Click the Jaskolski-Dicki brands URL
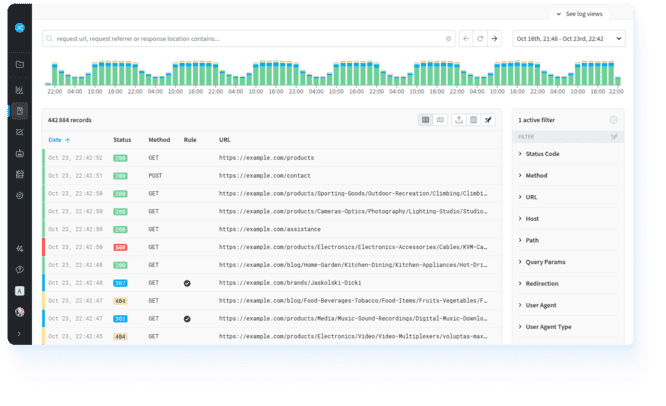 290,283
